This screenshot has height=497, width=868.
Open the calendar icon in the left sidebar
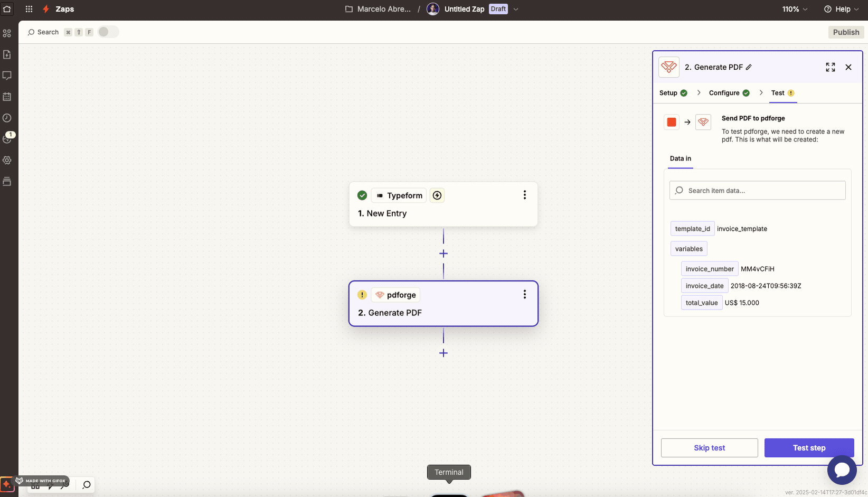(x=7, y=97)
